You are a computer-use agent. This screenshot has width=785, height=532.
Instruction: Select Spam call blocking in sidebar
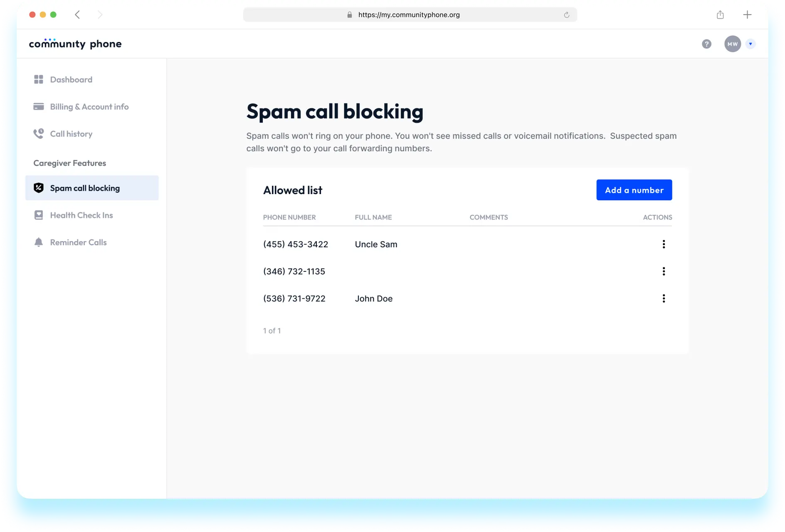pos(85,188)
